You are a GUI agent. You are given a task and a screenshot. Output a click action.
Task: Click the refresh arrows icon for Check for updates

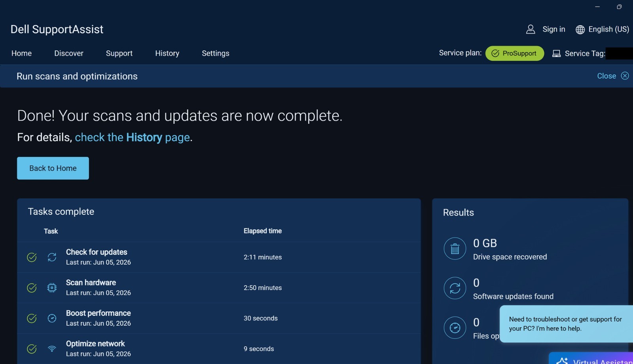point(52,257)
